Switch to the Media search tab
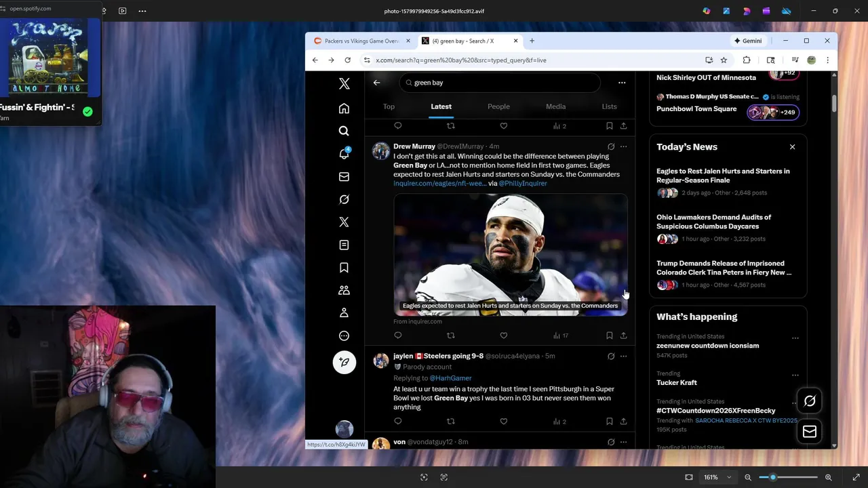 click(555, 106)
